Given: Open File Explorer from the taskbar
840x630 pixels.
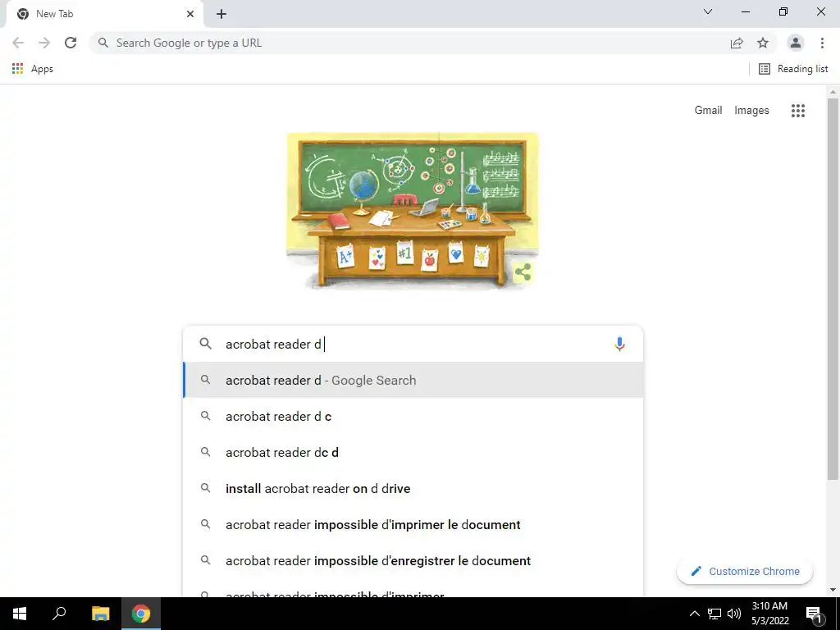Looking at the screenshot, I should [100, 614].
